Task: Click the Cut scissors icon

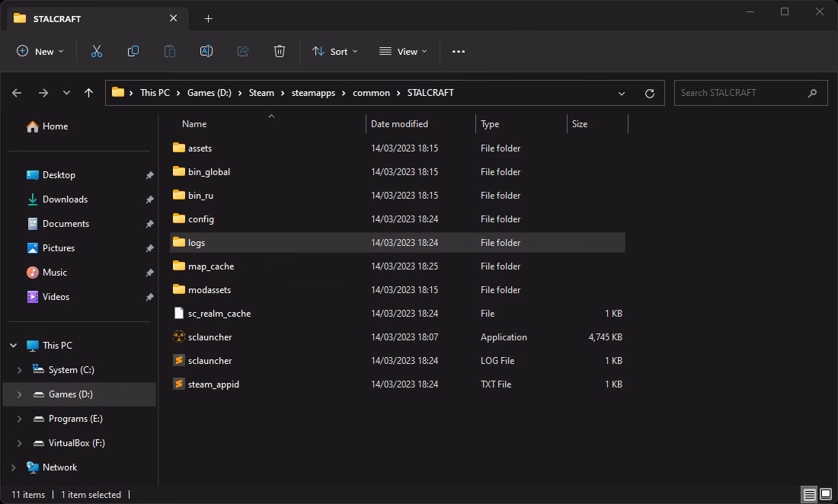Action: [96, 51]
